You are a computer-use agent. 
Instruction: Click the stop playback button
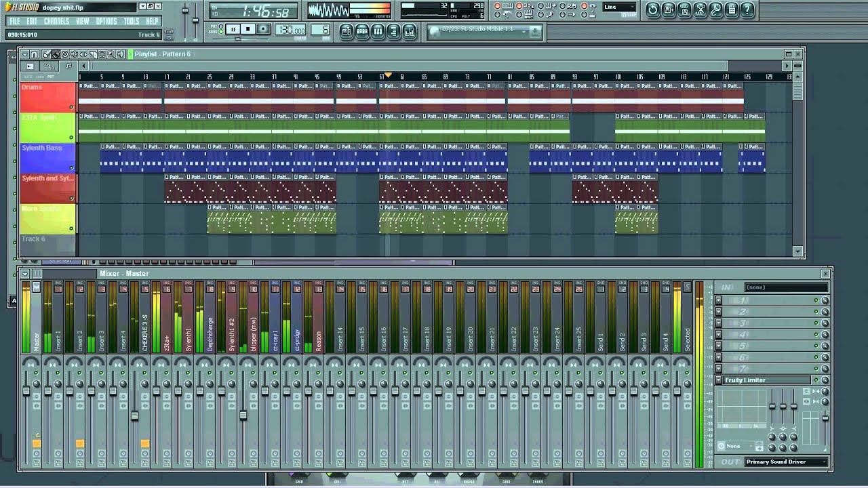(x=248, y=29)
